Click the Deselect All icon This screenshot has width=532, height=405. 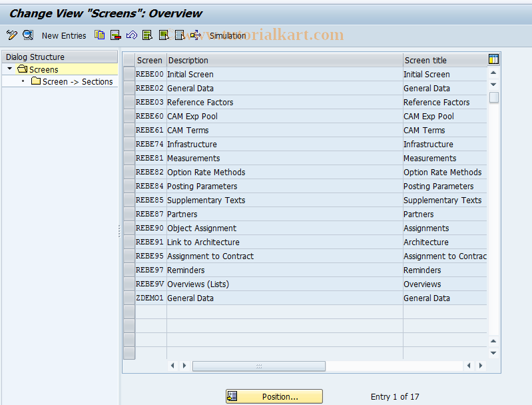pyautogui.click(x=180, y=35)
